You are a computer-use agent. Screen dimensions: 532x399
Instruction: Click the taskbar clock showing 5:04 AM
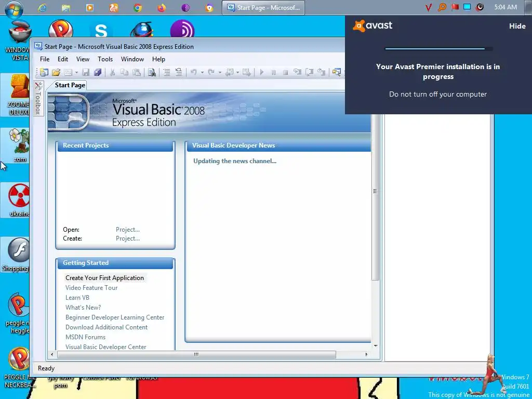click(x=506, y=7)
